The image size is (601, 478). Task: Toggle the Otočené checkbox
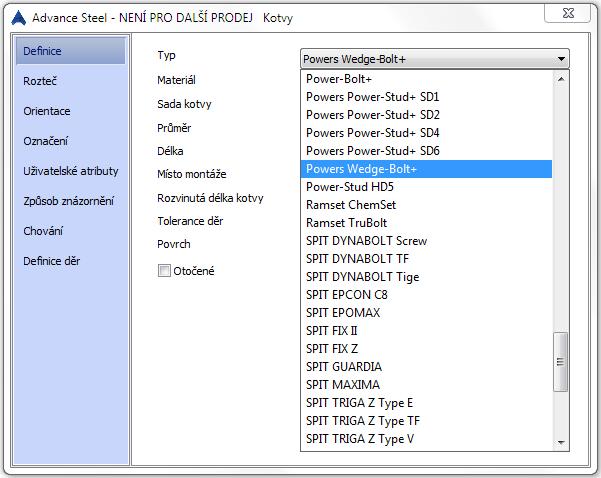point(164,271)
